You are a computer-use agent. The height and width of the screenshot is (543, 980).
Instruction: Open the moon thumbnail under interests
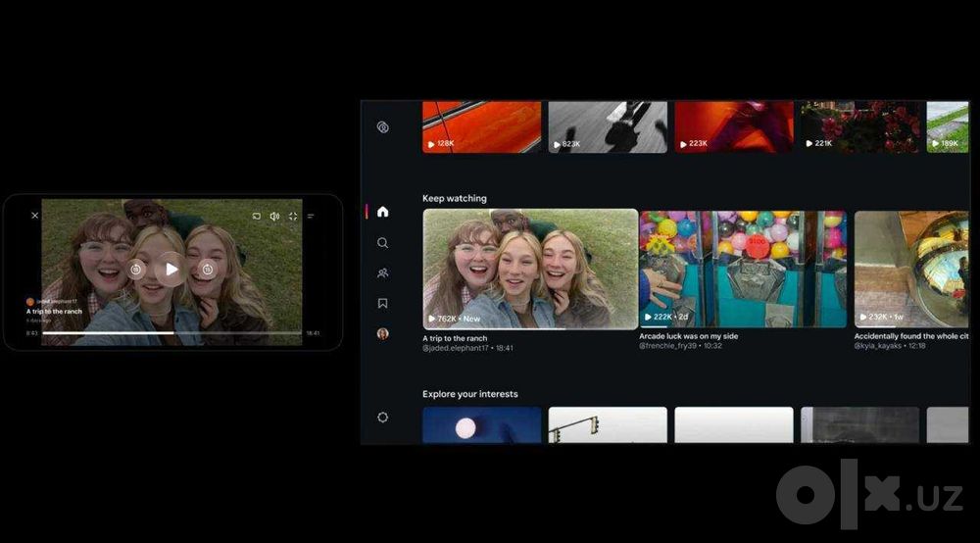point(482,425)
